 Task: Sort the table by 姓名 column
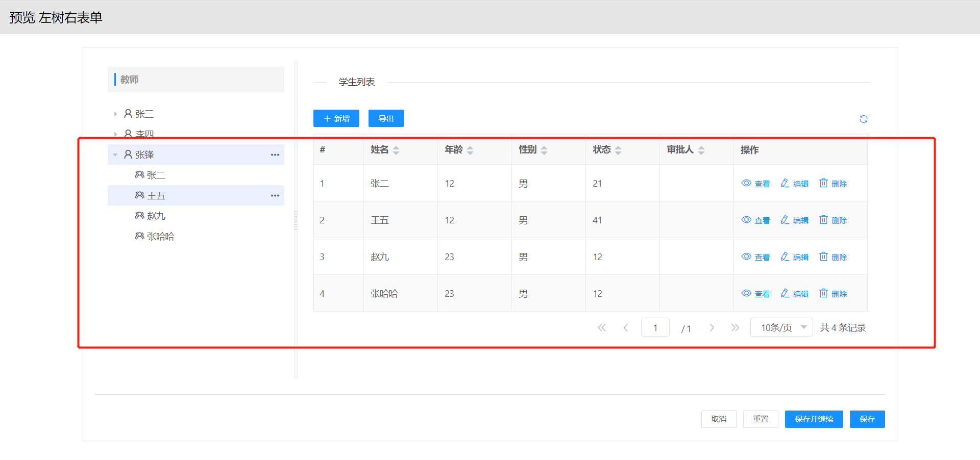click(x=396, y=150)
